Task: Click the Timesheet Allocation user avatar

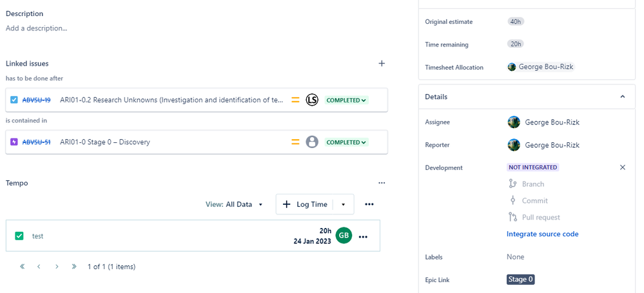Action: [x=512, y=67]
